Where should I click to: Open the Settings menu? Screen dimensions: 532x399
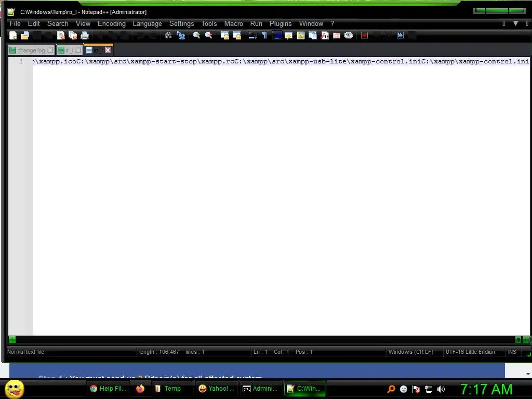[181, 24]
